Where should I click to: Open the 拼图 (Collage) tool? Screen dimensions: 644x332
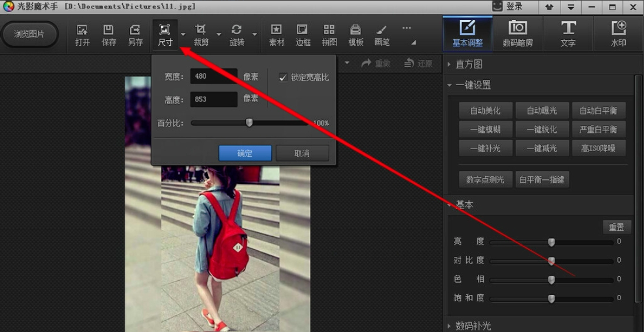329,35
